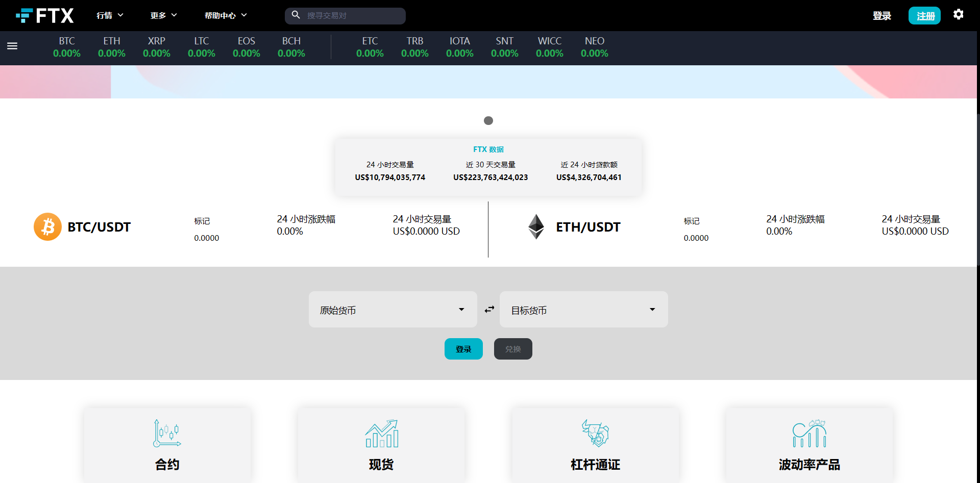Viewport: 980px width, 483px height.
Task: Select TRB in the ticker bar
Action: tap(415, 47)
